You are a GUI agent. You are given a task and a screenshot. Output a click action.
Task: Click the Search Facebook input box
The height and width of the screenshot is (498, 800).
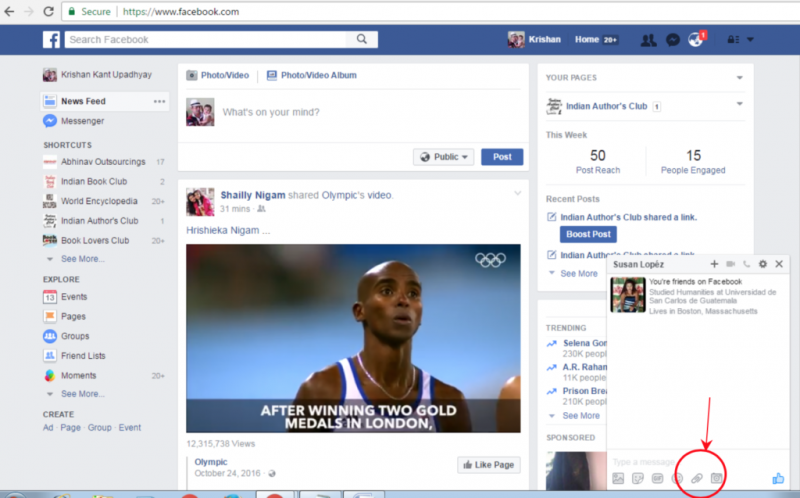click(x=205, y=39)
